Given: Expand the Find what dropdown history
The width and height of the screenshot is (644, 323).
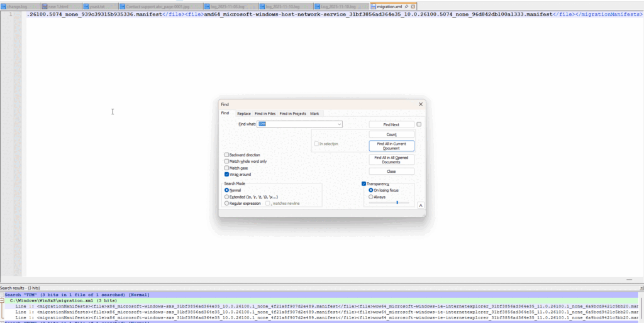Looking at the screenshot, I should [339, 124].
